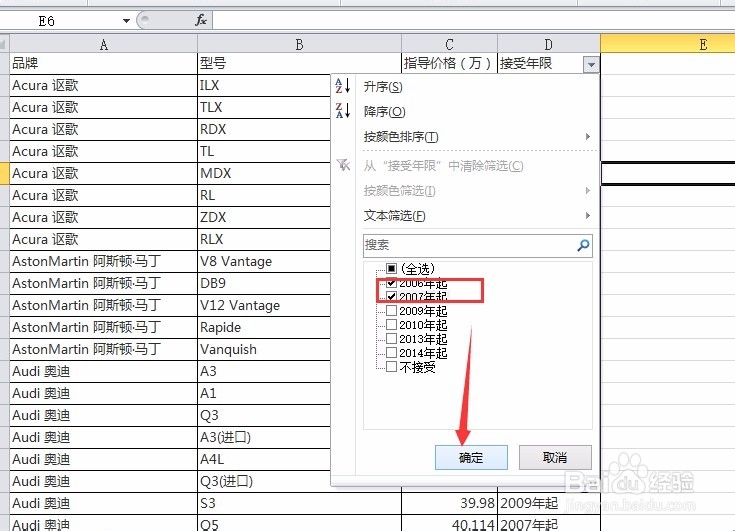Select the RLX model cell
This screenshot has height=531, width=735.
click(264, 239)
